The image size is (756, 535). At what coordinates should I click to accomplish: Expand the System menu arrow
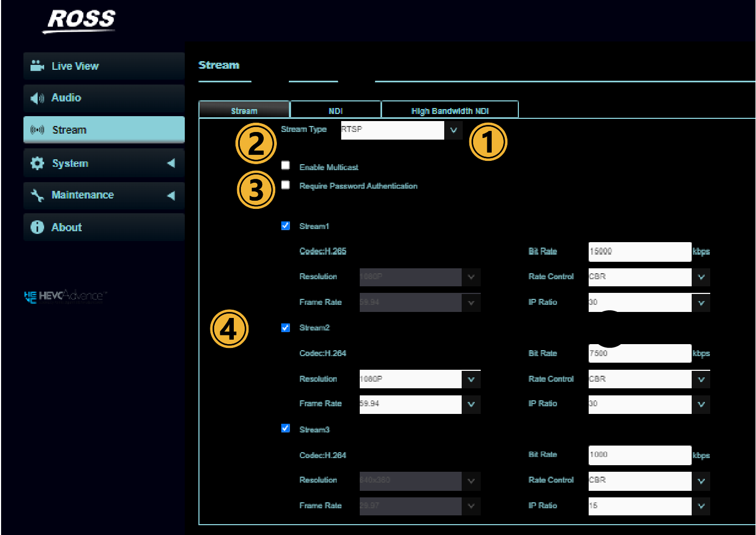click(x=171, y=163)
